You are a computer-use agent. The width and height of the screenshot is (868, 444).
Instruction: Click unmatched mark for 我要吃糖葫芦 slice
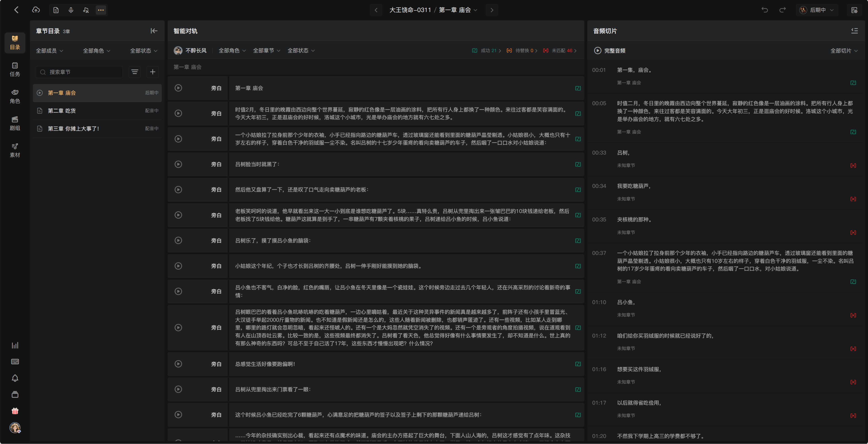point(853,199)
